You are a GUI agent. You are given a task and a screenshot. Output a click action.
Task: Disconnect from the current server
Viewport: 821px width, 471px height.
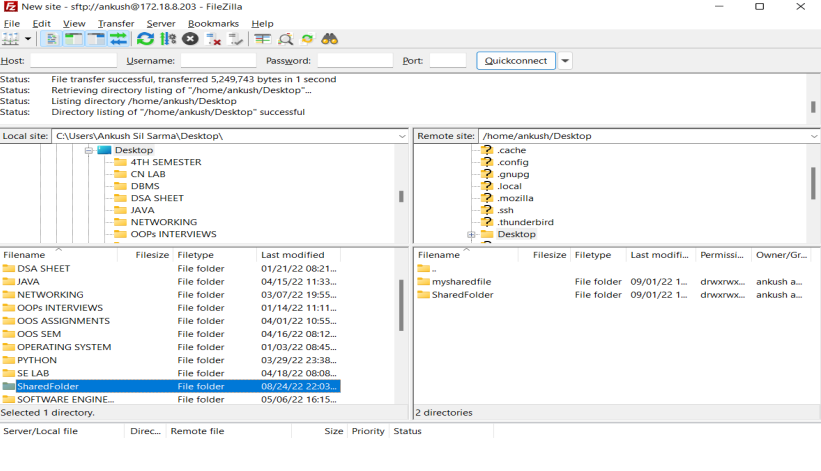pos(213,39)
